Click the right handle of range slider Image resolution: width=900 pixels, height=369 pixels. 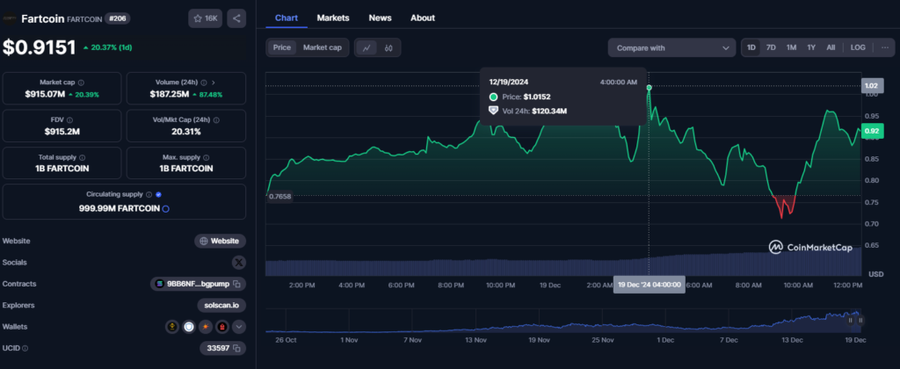tap(860, 320)
